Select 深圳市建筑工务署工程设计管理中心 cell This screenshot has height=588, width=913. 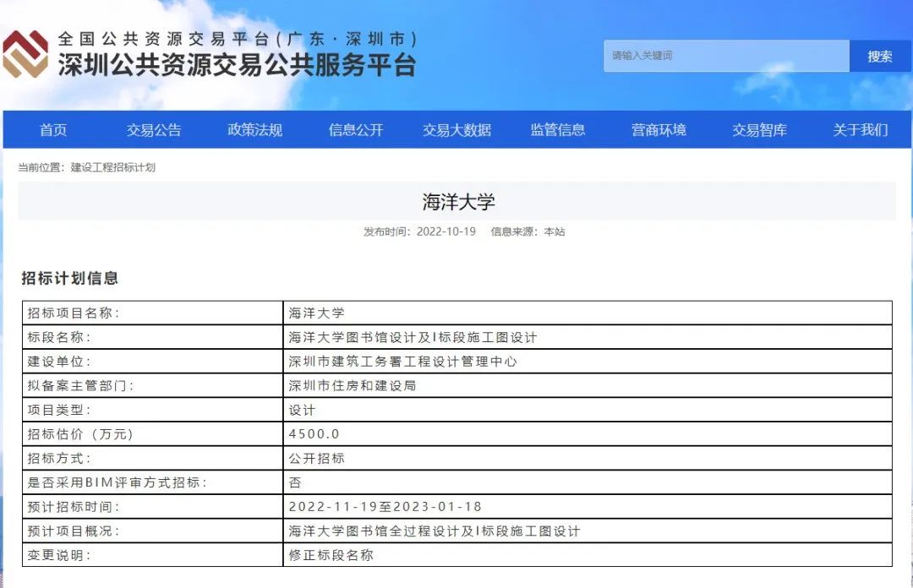(402, 362)
